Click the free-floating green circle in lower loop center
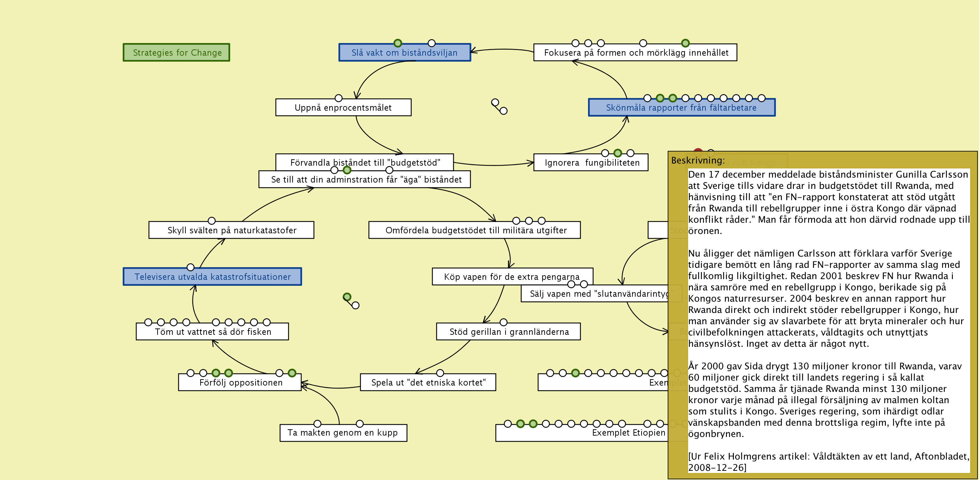This screenshot has height=480, width=980. (x=347, y=297)
